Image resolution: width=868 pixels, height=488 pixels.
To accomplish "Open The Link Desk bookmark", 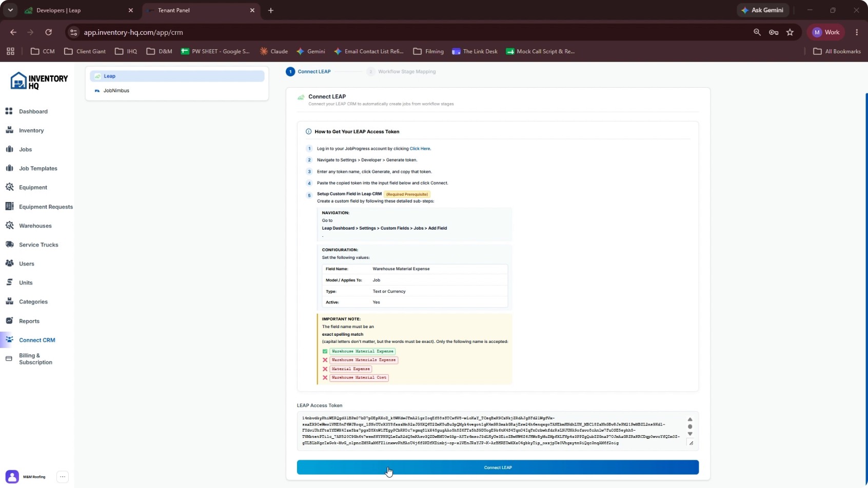I will pos(475,51).
